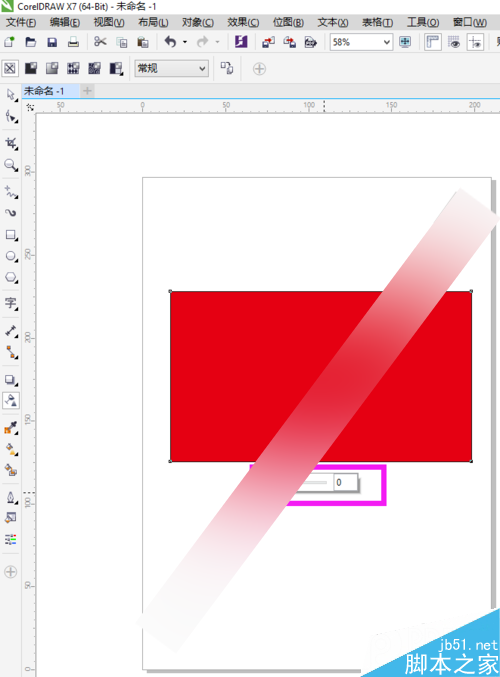500x677 pixels.
Task: Choose uniform transparency
Action: [31, 68]
